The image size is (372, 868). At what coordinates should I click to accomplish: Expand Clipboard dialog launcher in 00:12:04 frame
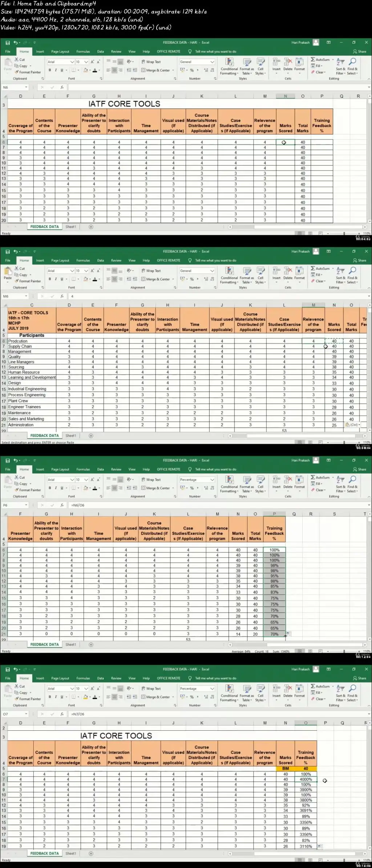click(x=43, y=496)
